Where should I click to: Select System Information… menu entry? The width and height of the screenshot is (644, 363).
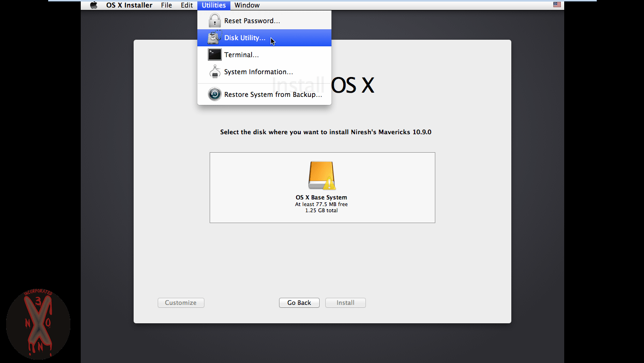click(x=264, y=72)
